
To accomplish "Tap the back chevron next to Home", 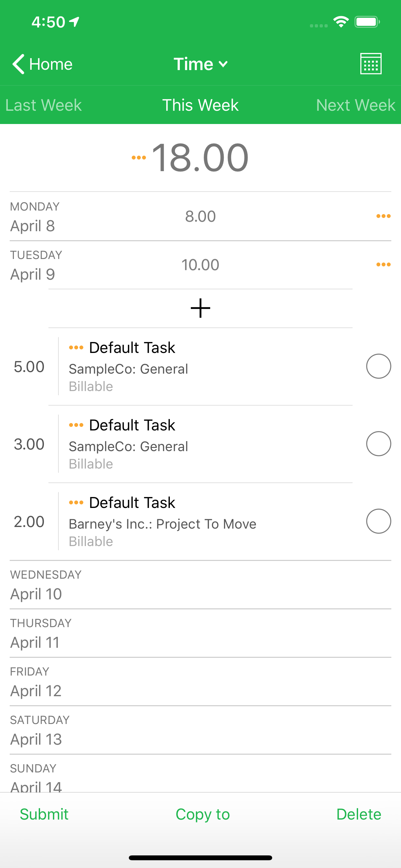I will pos(18,64).
